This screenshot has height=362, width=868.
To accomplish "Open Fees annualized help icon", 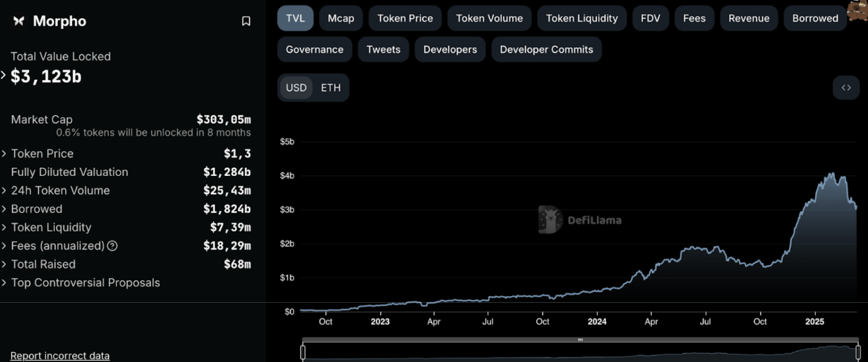I will point(112,246).
